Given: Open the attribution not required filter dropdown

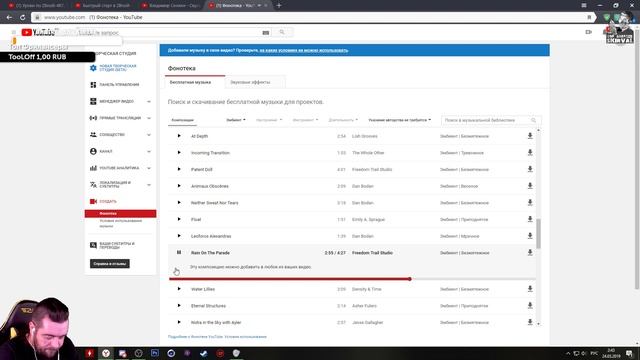Looking at the screenshot, I should 400,120.
